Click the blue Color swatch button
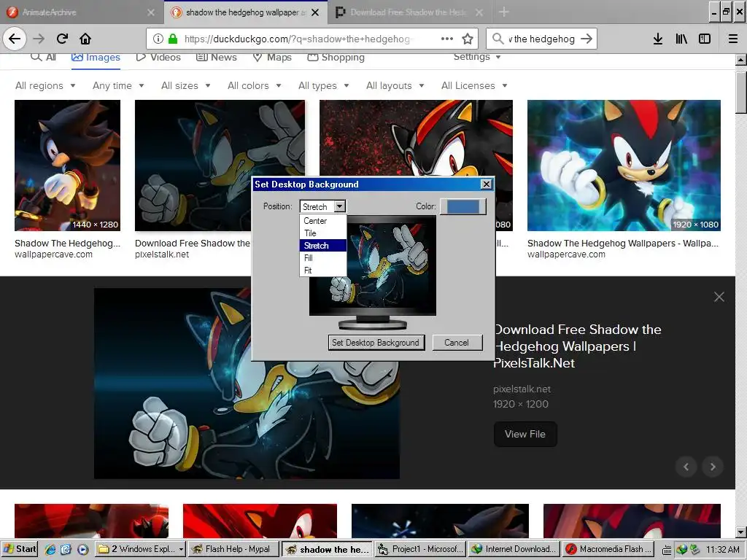Screen dimensions: 747x560 462,206
